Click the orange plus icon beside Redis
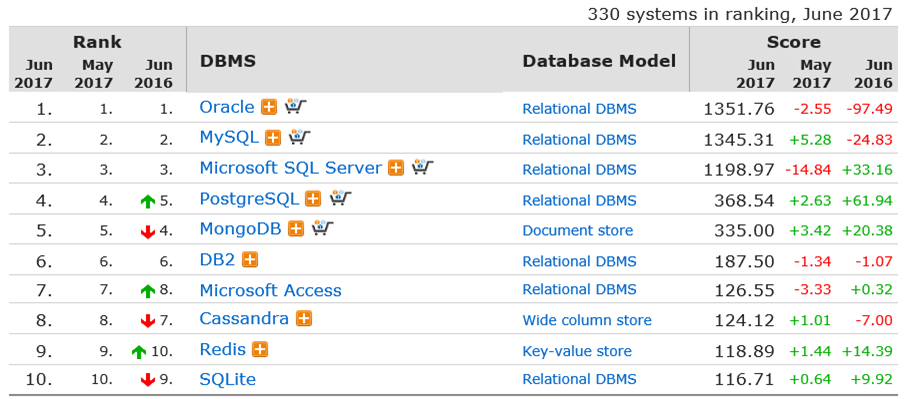The width and height of the screenshot is (921, 399). tap(260, 350)
